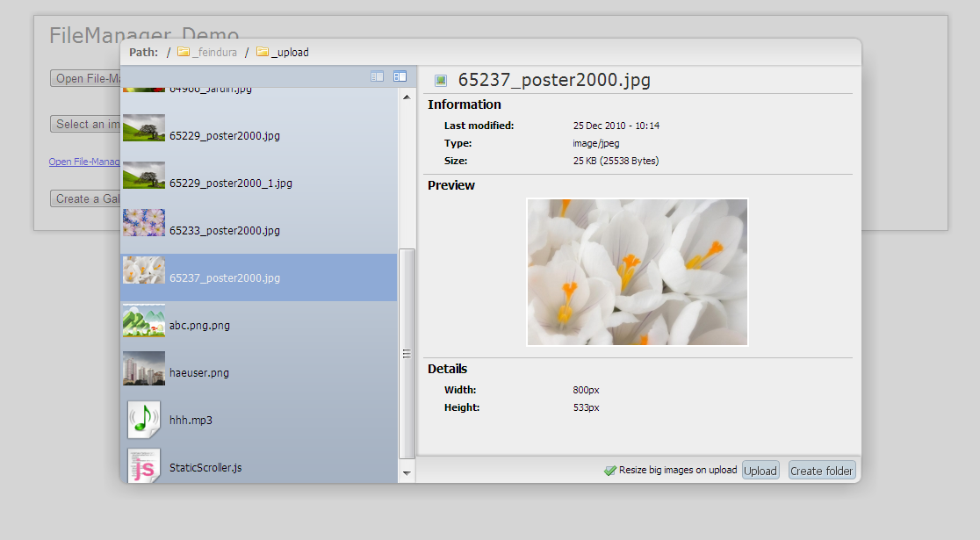Switch to list view layout
Image resolution: width=980 pixels, height=540 pixels.
[x=377, y=76]
